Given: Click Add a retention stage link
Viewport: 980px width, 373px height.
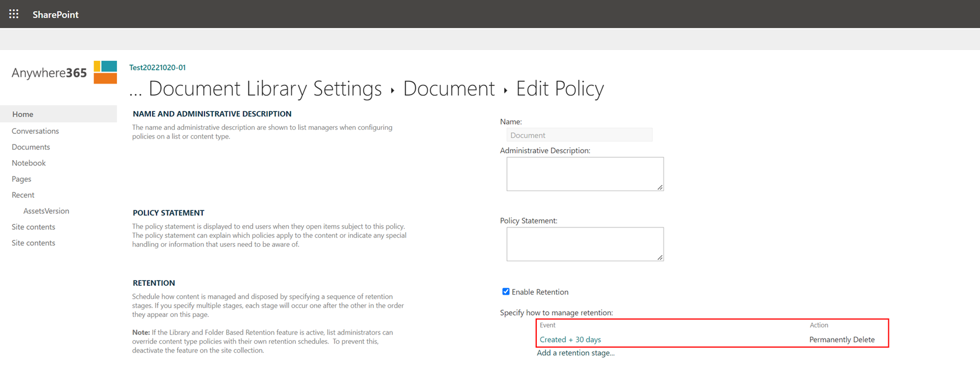Looking at the screenshot, I should coord(575,353).
